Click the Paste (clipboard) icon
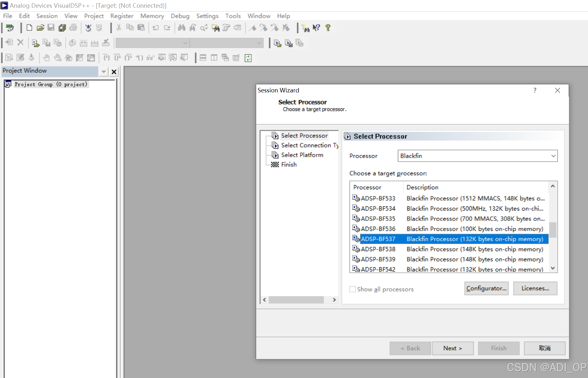This screenshot has height=378, width=588. (x=141, y=28)
